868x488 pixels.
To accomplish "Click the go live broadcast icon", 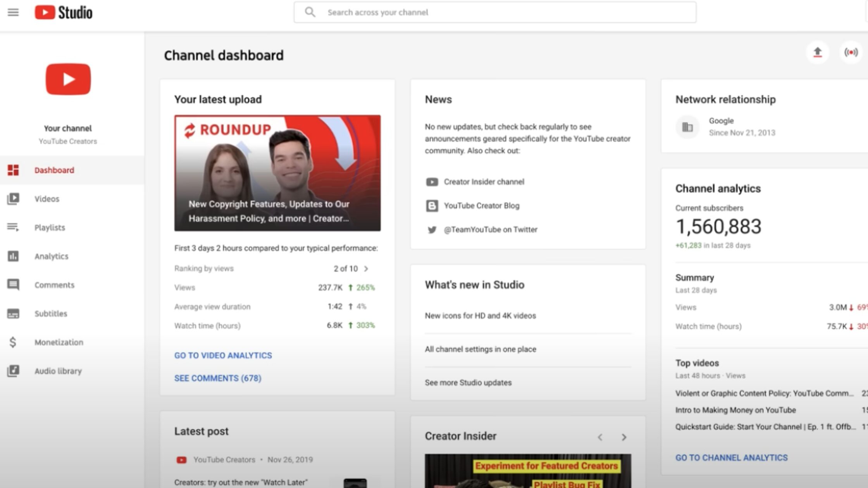I will (851, 52).
